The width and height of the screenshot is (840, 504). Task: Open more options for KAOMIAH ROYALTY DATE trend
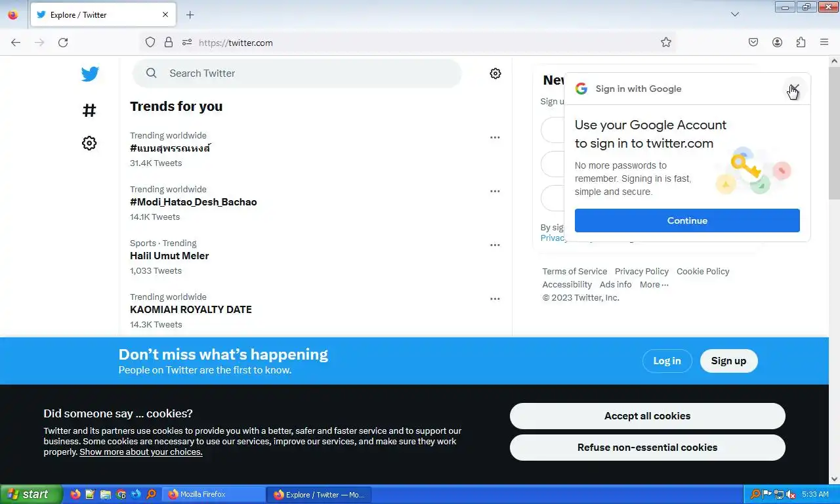coord(495,299)
